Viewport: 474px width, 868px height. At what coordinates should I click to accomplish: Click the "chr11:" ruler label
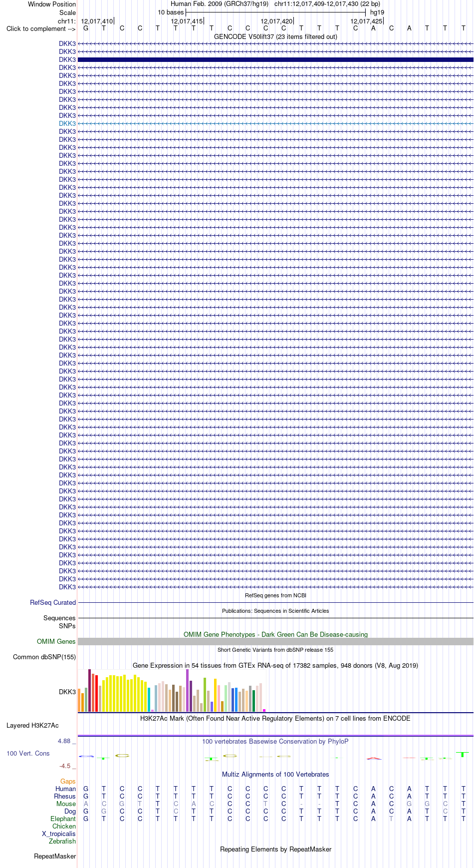click(67, 21)
